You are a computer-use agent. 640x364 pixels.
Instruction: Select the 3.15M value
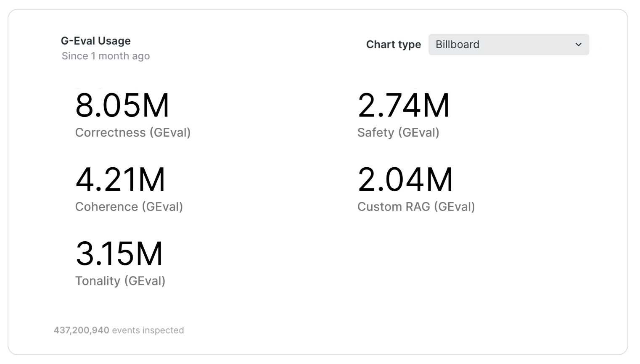119,253
